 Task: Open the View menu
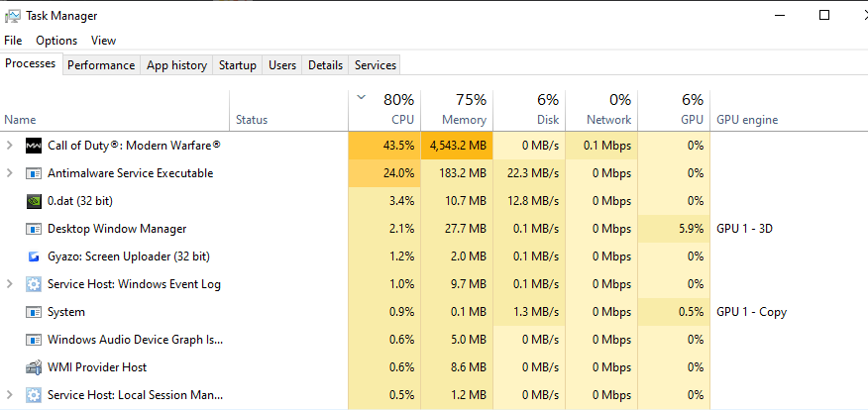[103, 41]
